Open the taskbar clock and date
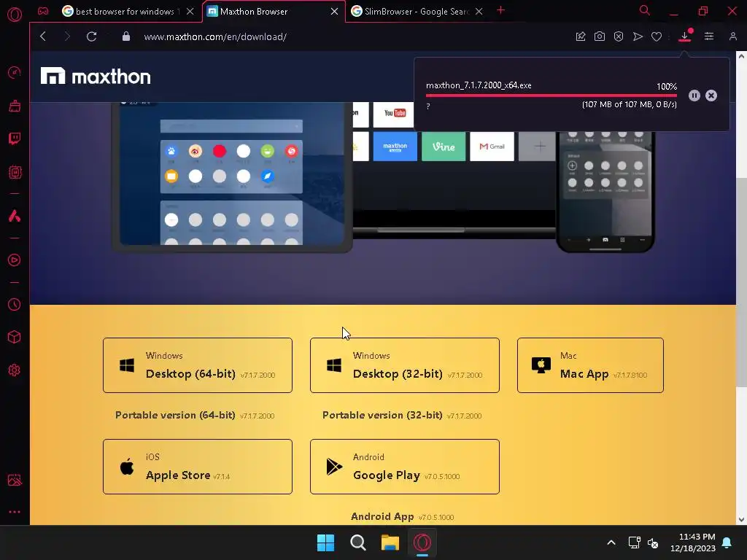 click(693, 542)
